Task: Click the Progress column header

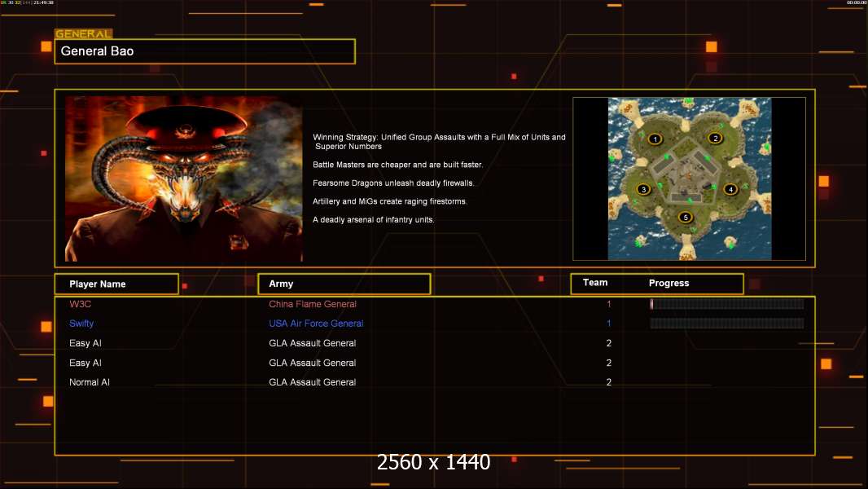Action: click(x=669, y=284)
